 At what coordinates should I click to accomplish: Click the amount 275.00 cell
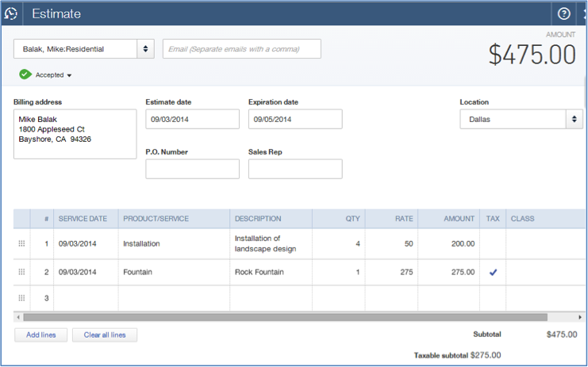pos(449,272)
